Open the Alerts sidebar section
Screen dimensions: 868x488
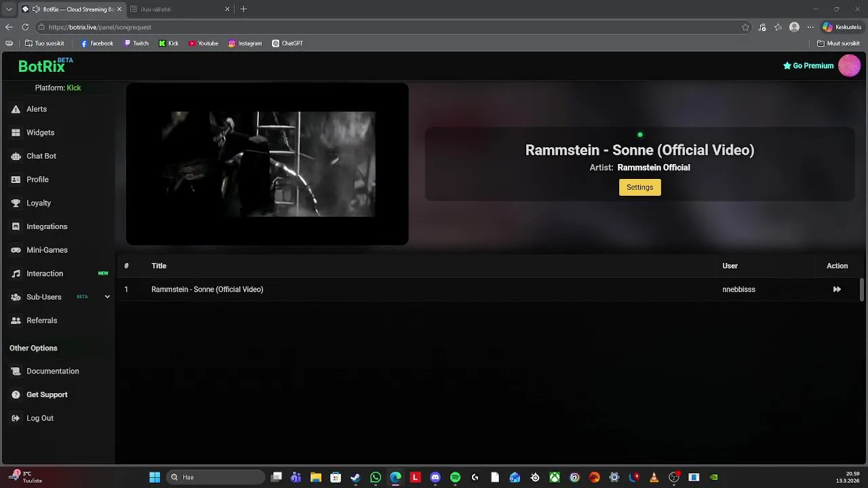click(x=37, y=109)
